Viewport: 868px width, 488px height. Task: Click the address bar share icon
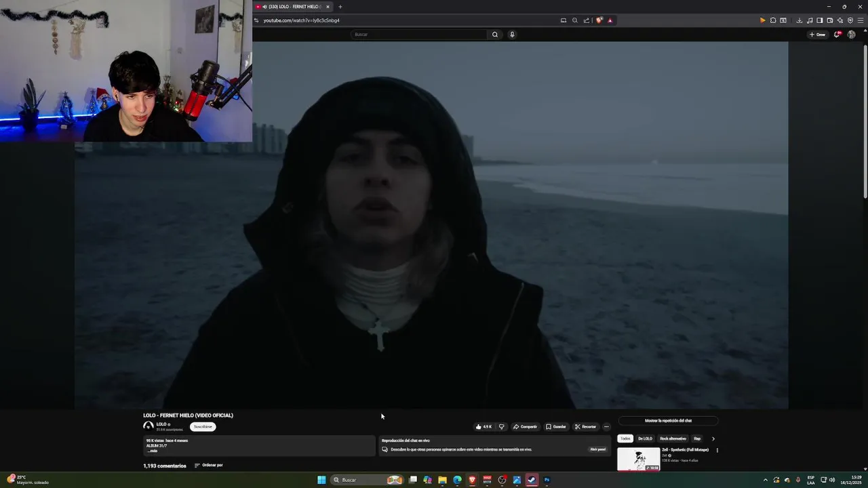coord(587,20)
